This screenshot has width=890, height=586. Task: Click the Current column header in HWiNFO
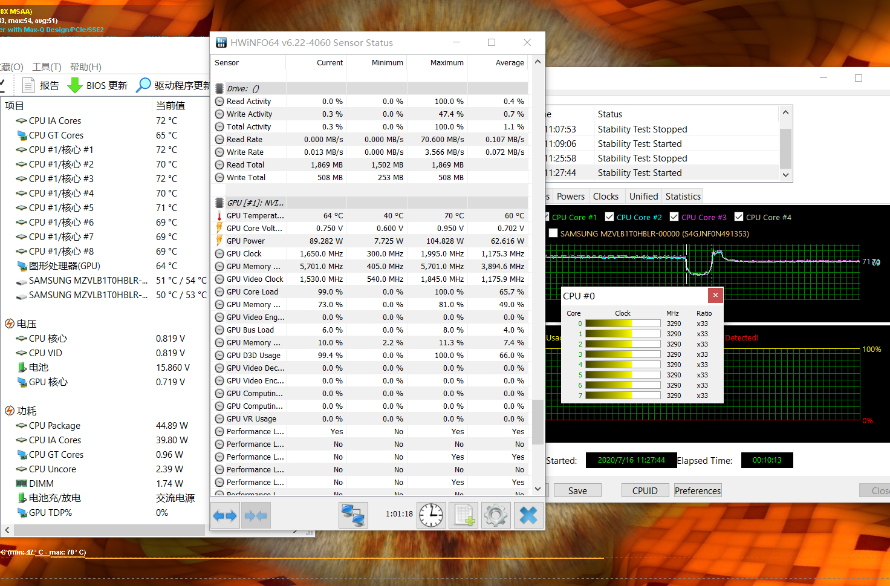click(316, 62)
